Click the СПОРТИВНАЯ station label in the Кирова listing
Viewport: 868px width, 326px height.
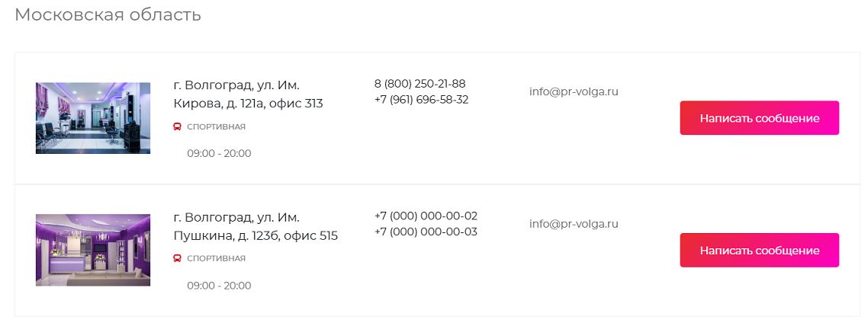(x=217, y=126)
